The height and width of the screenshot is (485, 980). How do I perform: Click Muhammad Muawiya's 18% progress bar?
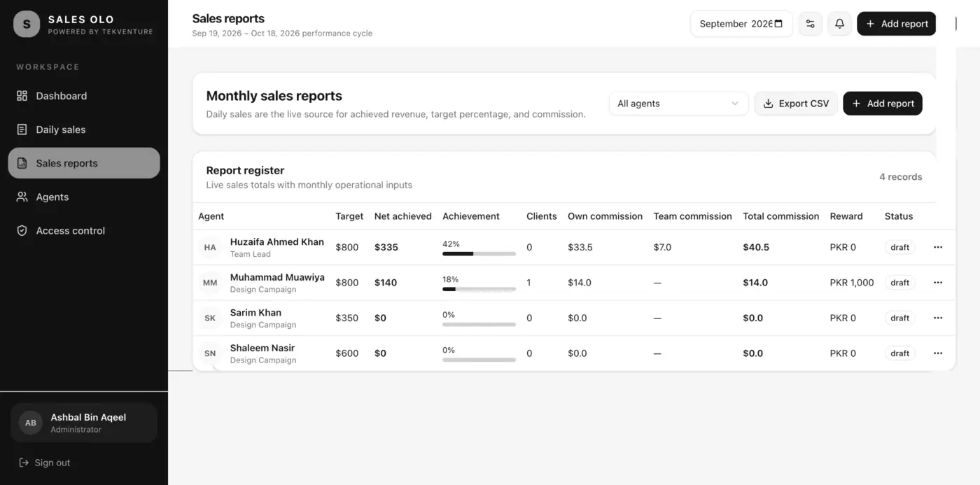pyautogui.click(x=479, y=289)
